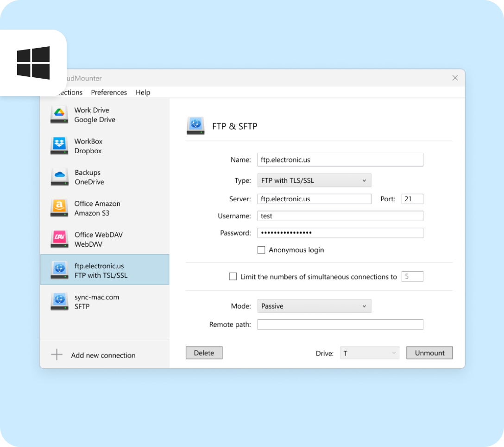Click the Remote path input field
Image resolution: width=504 pixels, height=447 pixels.
pyautogui.click(x=340, y=324)
